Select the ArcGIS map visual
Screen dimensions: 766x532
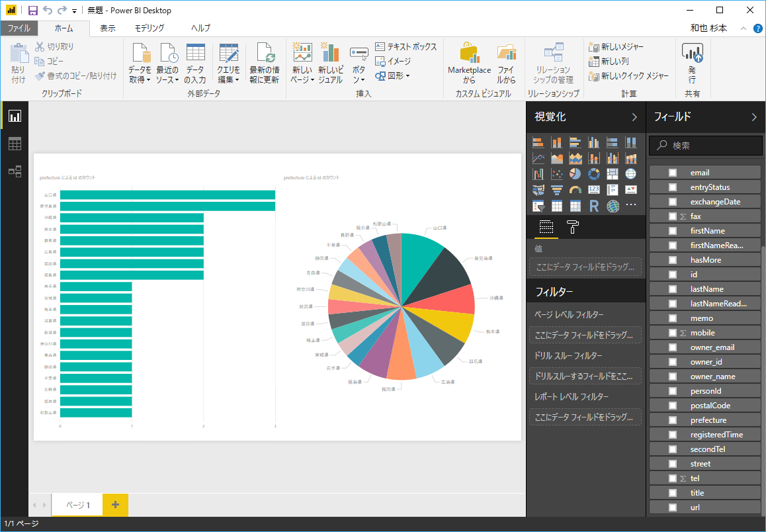click(x=612, y=206)
